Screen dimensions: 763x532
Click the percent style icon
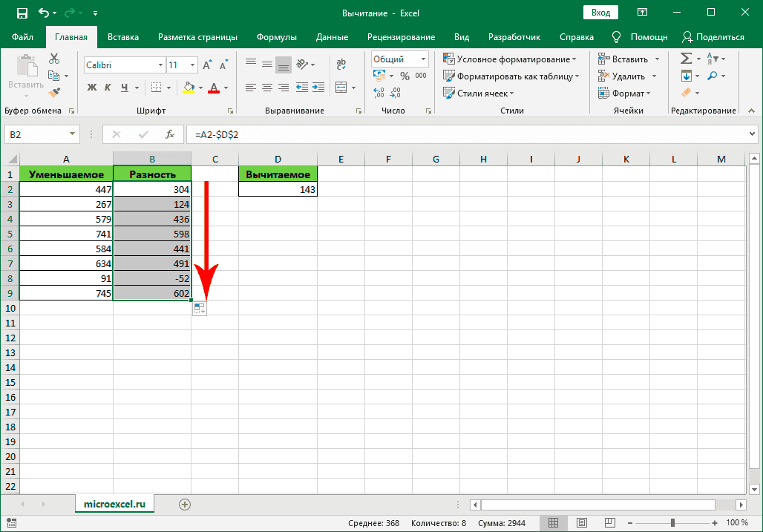click(x=405, y=76)
